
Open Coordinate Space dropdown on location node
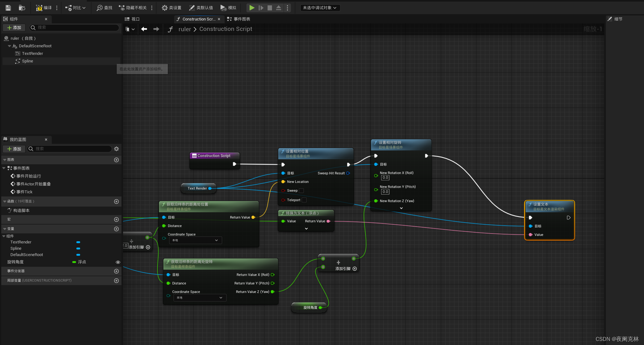pyautogui.click(x=195, y=240)
